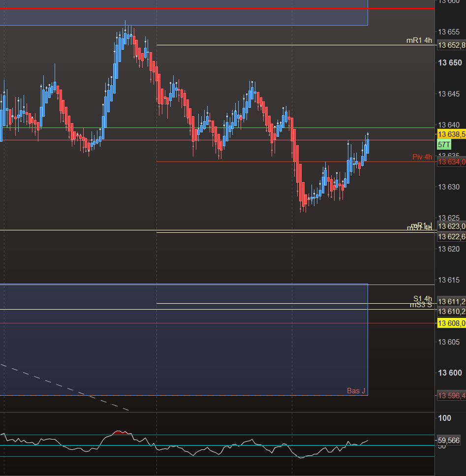Click the 13 596,4 price tag
This screenshot has height=476, width=466.
(451, 396)
